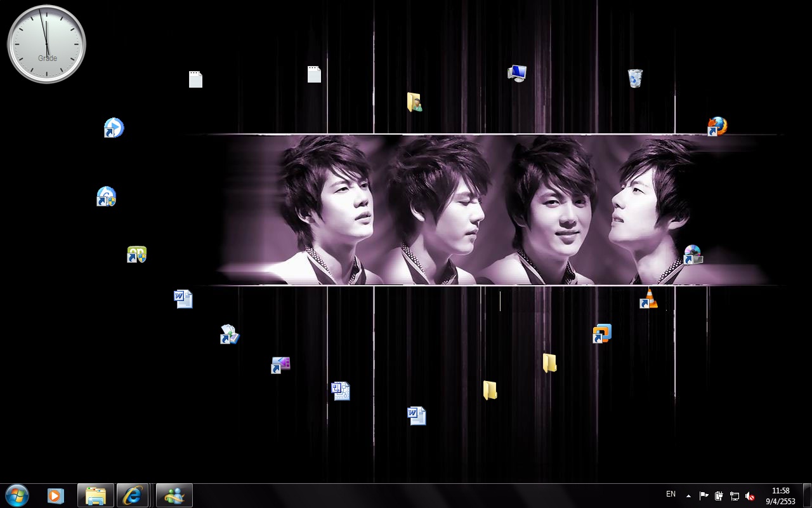Select the Photo Gallery shortcut icon
The height and width of the screenshot is (508, 812).
(x=229, y=334)
